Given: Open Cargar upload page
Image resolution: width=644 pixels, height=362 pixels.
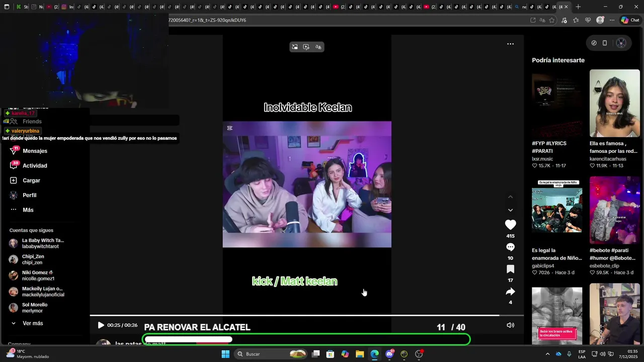Looking at the screenshot, I should pyautogui.click(x=31, y=180).
